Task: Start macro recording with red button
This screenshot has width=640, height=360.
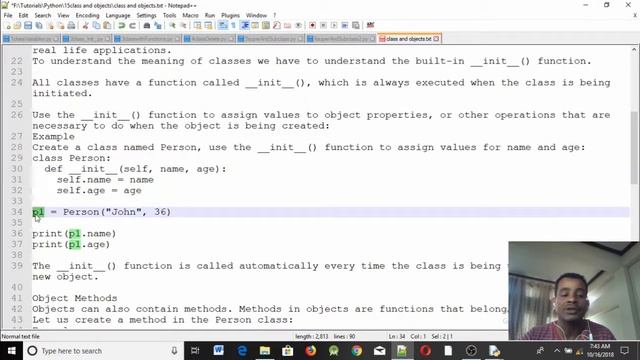Action: pyautogui.click(x=312, y=26)
